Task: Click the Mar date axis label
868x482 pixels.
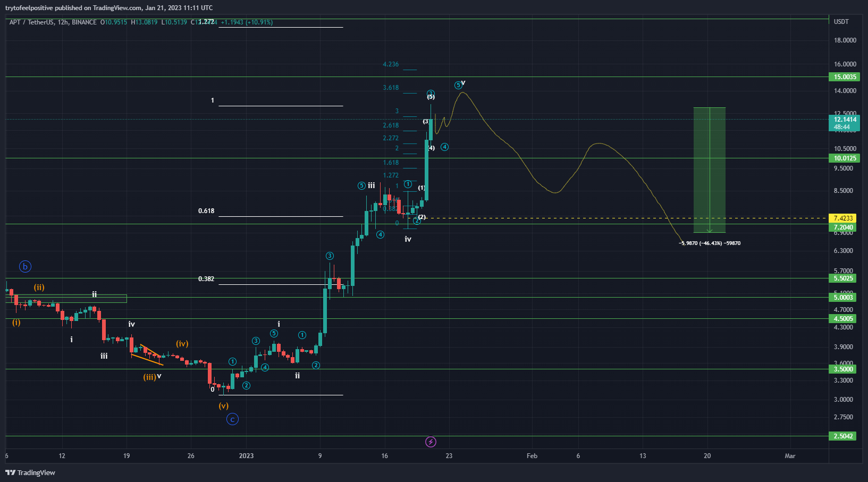Action: click(x=790, y=456)
